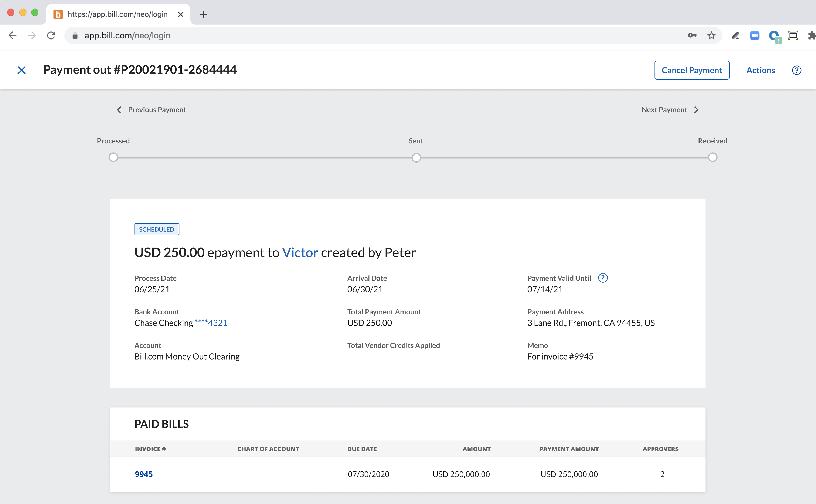Close the payment details with X icon
This screenshot has width=816, height=504.
(22, 70)
